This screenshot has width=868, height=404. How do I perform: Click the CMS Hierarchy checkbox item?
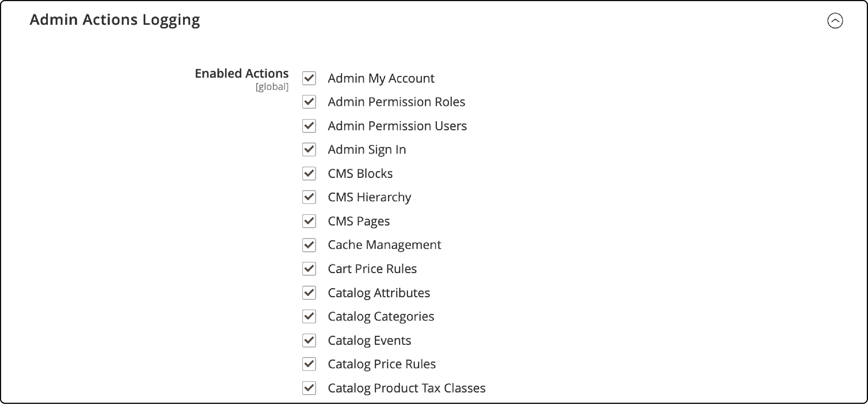click(x=308, y=197)
